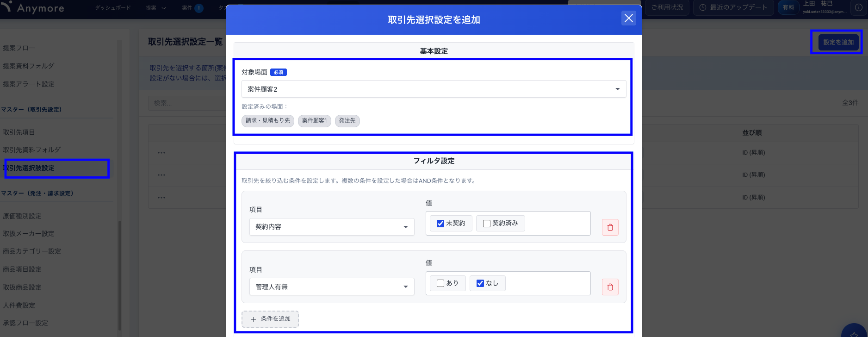Click the 発注先 chip

(347, 121)
